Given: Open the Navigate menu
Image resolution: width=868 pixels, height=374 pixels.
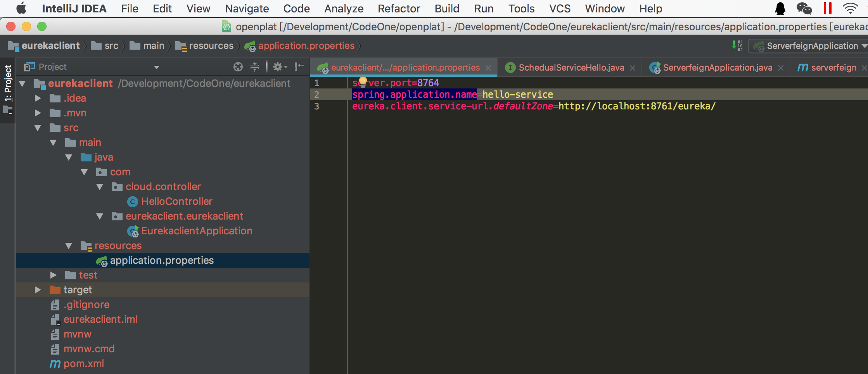Looking at the screenshot, I should pos(247,9).
